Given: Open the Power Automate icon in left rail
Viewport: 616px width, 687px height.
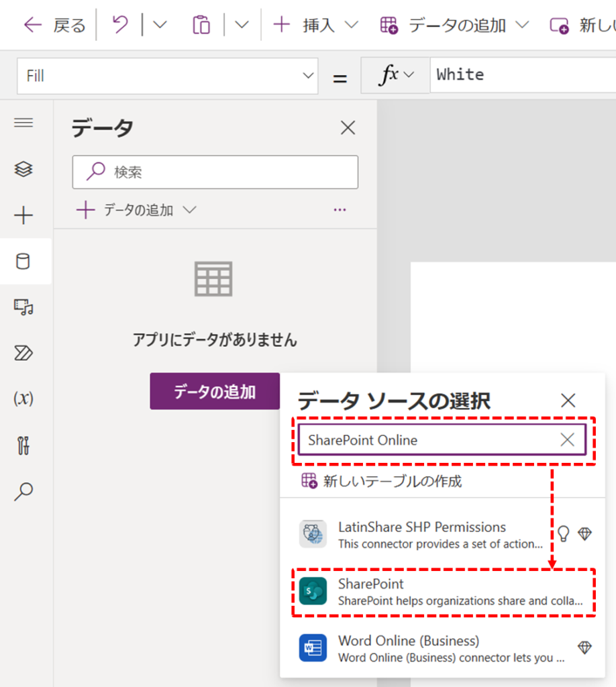Looking at the screenshot, I should [x=23, y=353].
